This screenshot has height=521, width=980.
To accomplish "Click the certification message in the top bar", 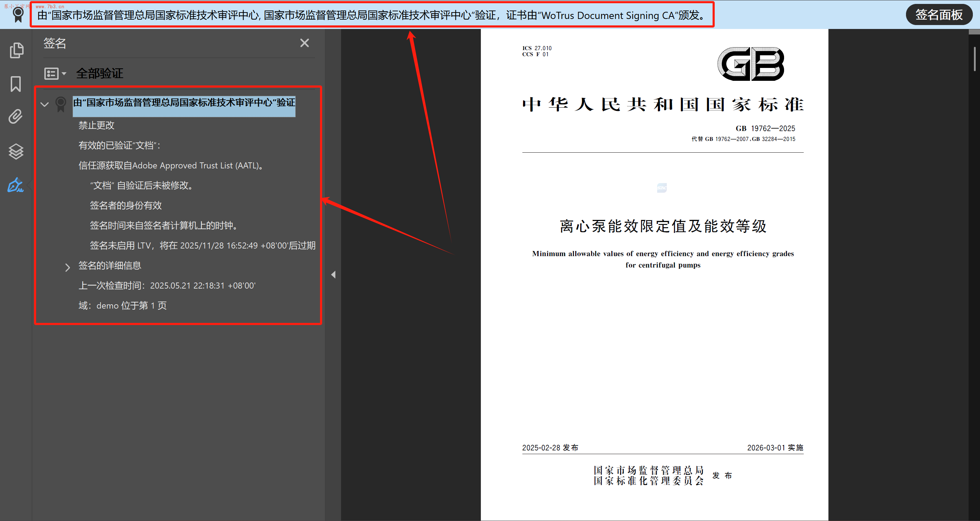I will click(x=372, y=15).
